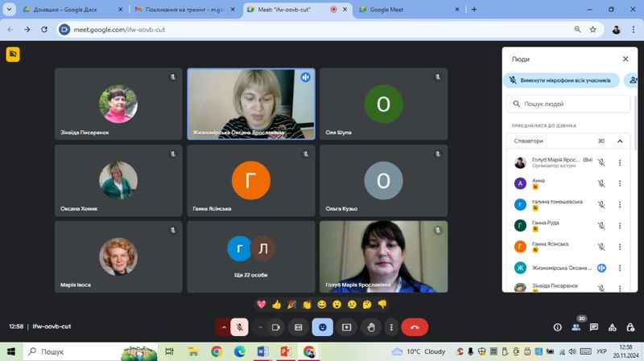Open options for Ганна Руда
This screenshot has width=644, height=361.
tap(620, 226)
